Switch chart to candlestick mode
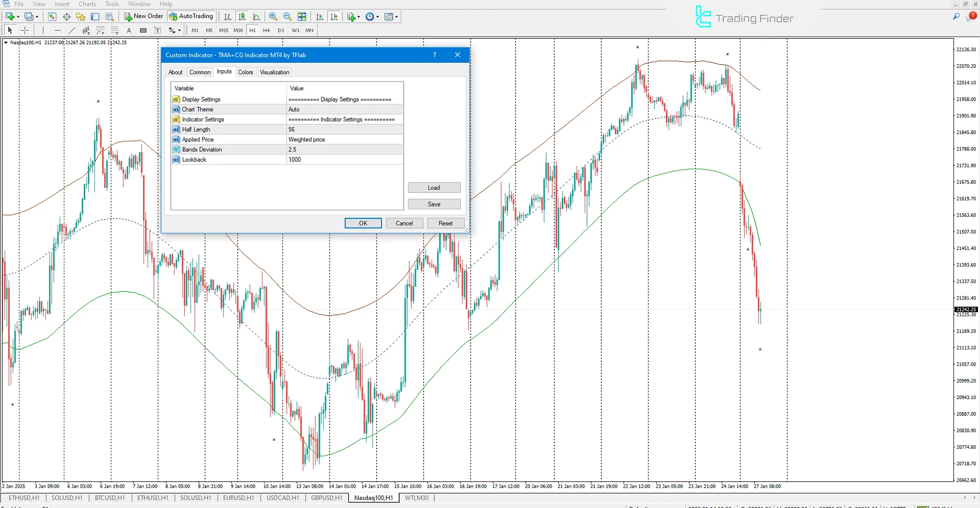This screenshot has height=508, width=980. (x=242, y=16)
